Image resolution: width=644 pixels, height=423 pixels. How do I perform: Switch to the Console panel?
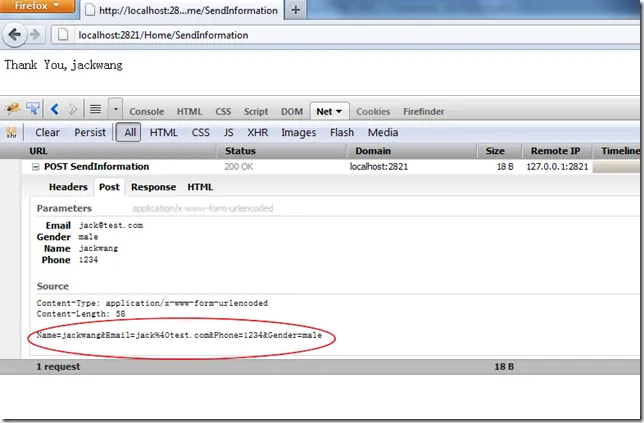pos(147,112)
